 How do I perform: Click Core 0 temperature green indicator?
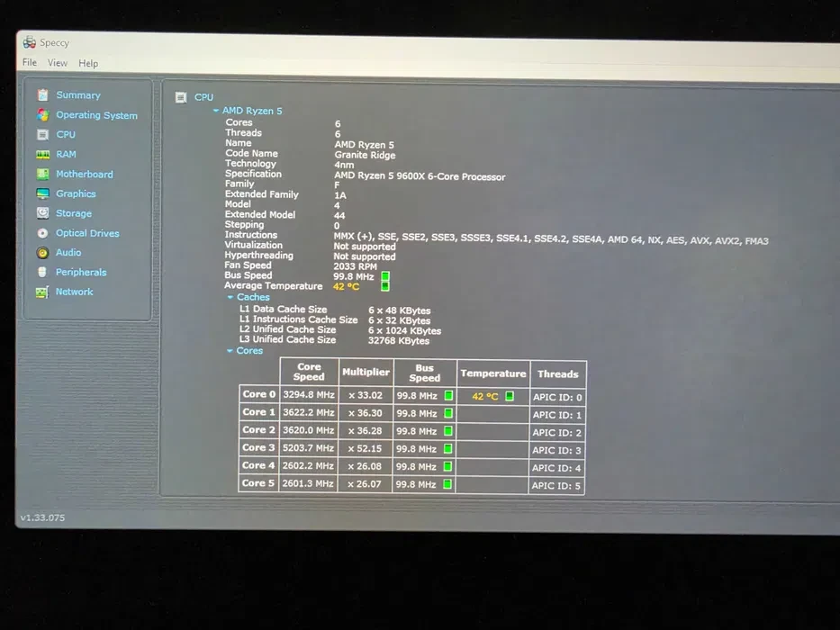pos(510,396)
